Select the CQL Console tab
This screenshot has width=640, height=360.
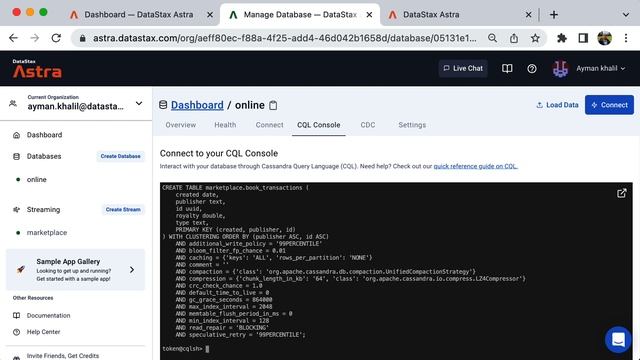(x=318, y=125)
